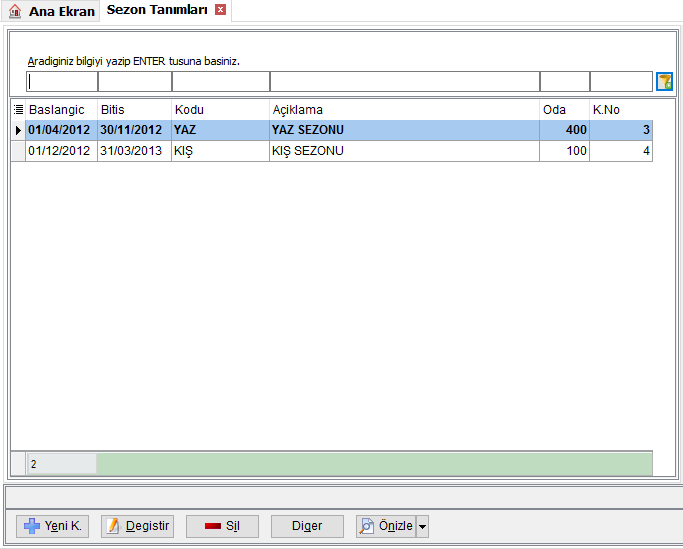This screenshot has width=683, height=549.
Task: Close the Sezon Tanımları tab
Action: [x=221, y=10]
